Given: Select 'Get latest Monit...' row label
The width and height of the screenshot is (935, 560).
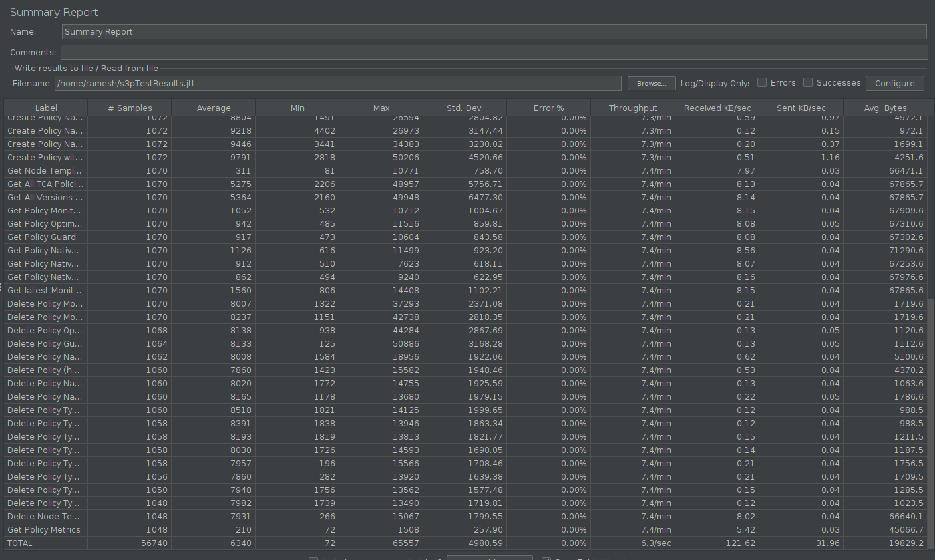Looking at the screenshot, I should click(45, 291).
